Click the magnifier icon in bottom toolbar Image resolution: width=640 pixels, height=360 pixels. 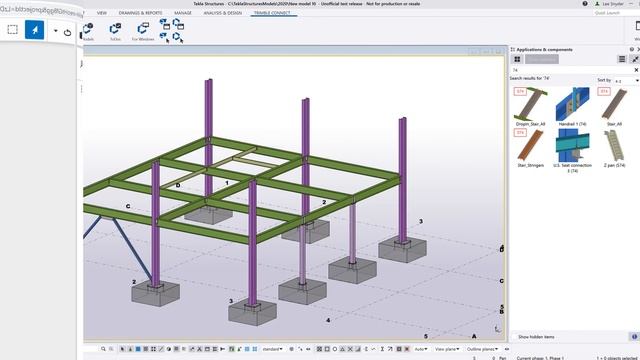pyautogui.click(x=103, y=349)
